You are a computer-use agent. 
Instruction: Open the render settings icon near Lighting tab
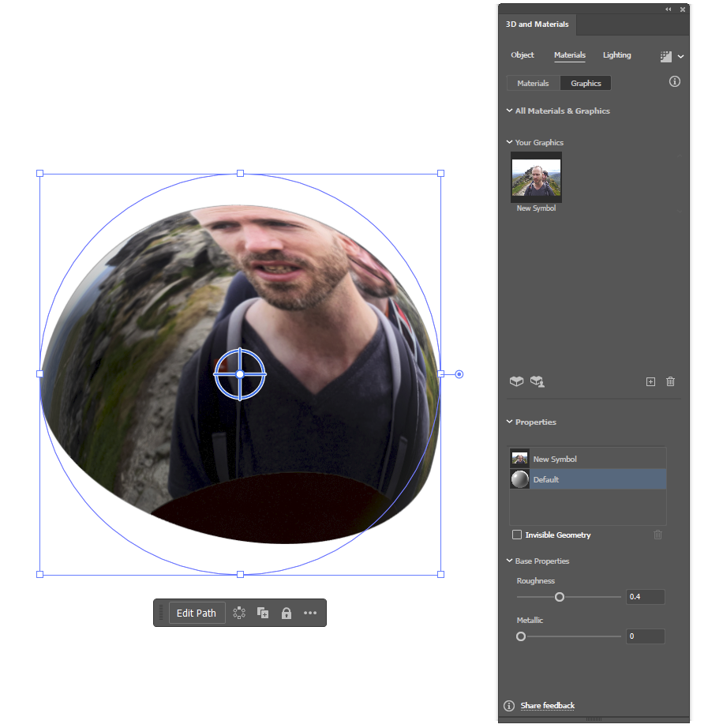[x=666, y=55]
